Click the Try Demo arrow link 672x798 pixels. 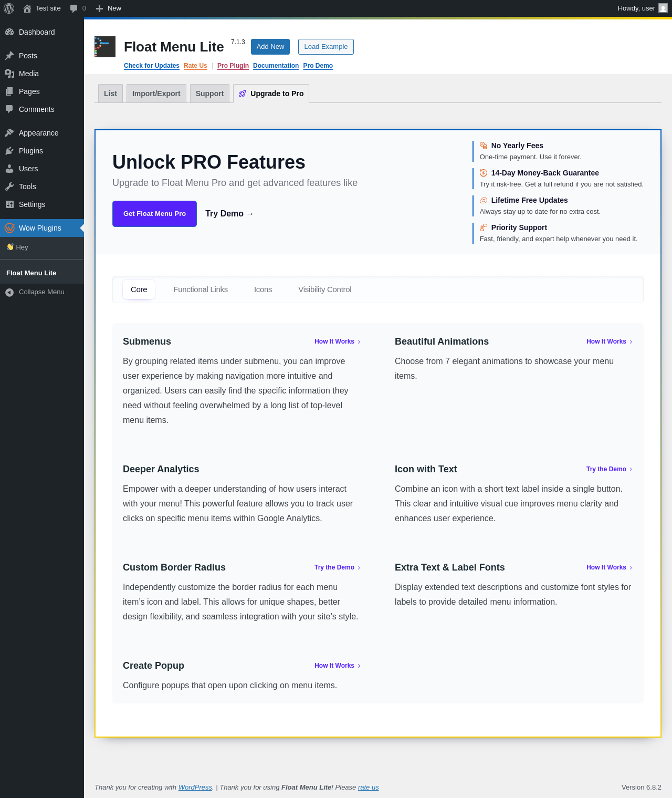[229, 214]
